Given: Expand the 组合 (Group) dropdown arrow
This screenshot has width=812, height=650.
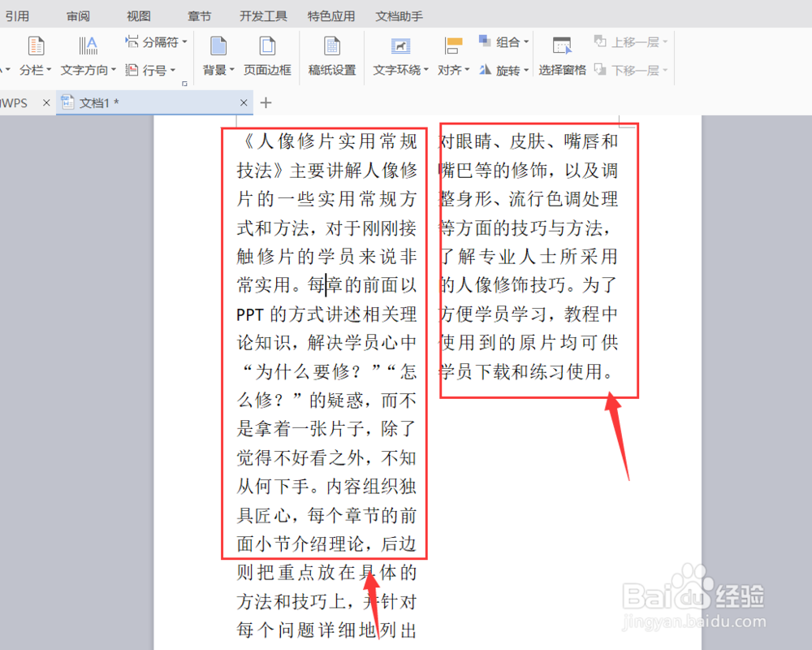Looking at the screenshot, I should [x=525, y=41].
